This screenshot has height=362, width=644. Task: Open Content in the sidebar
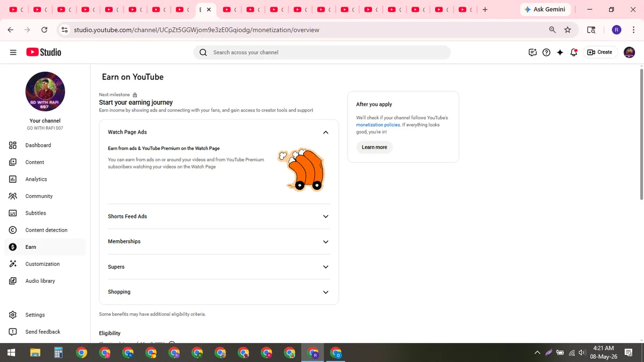[45, 162]
